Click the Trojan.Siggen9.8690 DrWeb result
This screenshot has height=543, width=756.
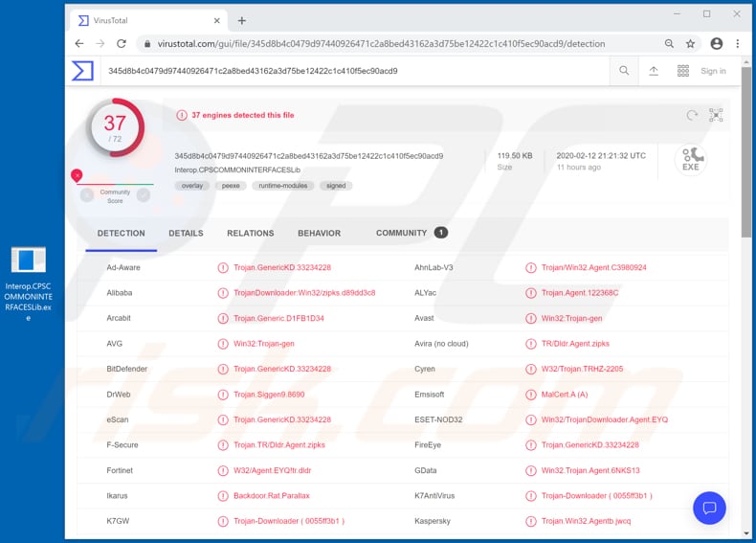point(269,395)
